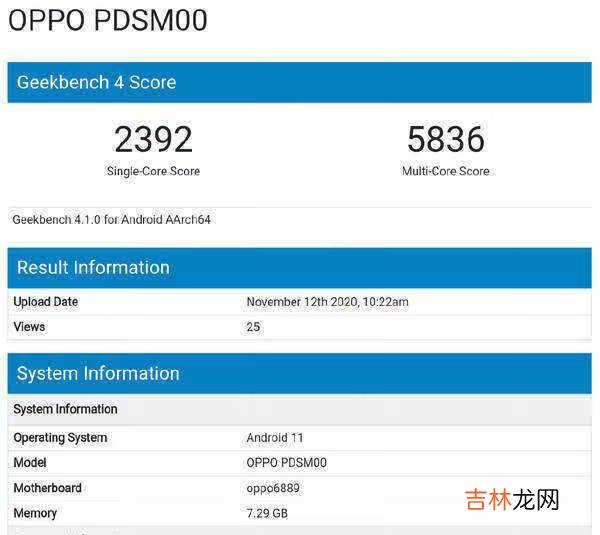Screen dimensions: 600x535
Task: Click the Operating System row label
Action: [60, 438]
